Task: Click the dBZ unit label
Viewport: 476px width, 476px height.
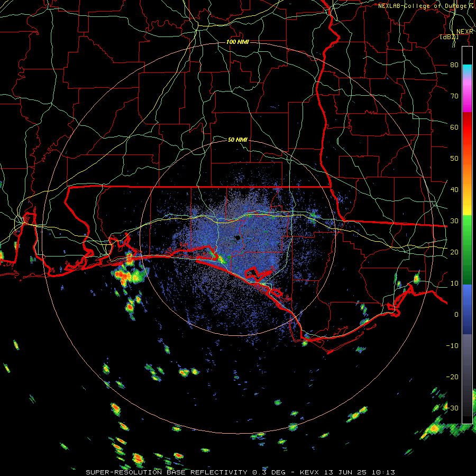Action: [x=449, y=37]
